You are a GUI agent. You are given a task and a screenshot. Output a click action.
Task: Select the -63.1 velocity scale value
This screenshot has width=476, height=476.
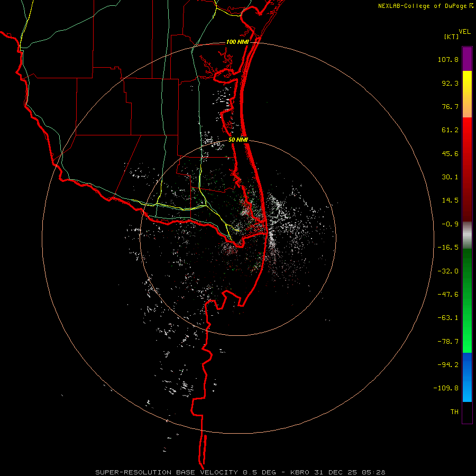point(448,318)
